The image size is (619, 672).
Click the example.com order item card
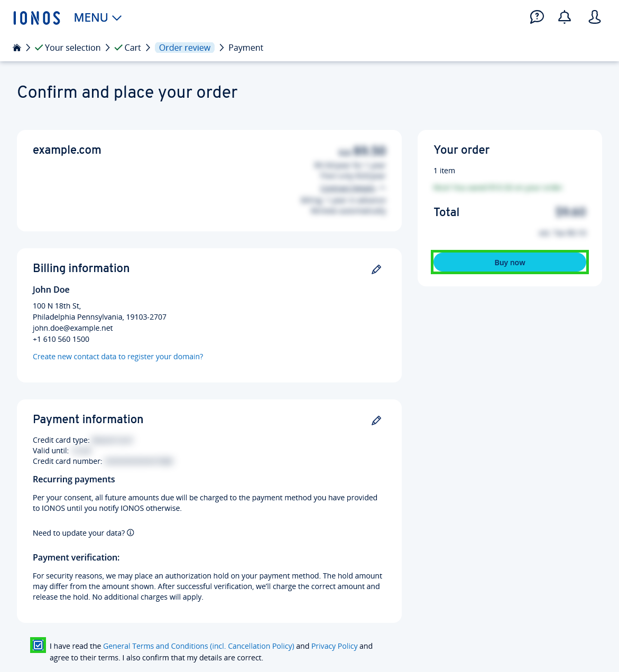209,180
